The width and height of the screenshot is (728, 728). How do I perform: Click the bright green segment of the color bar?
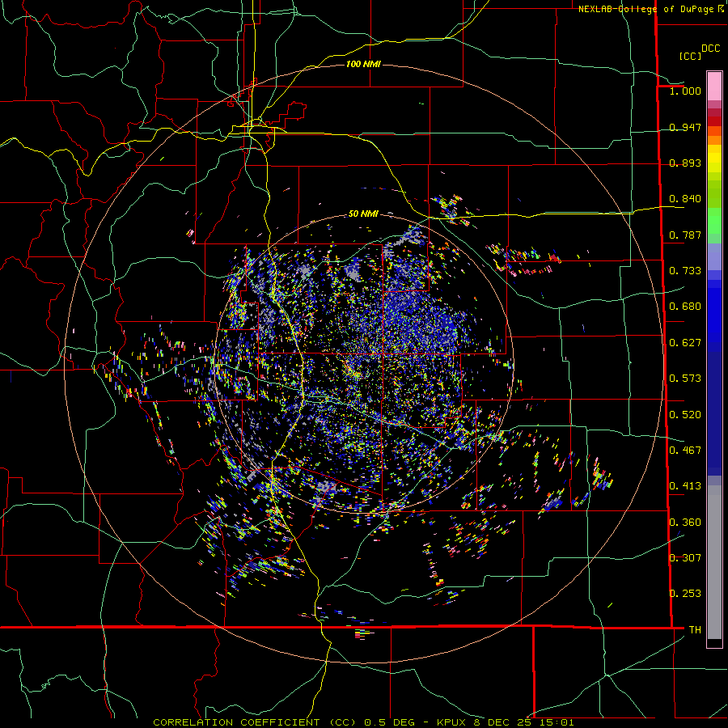pyautogui.click(x=714, y=221)
